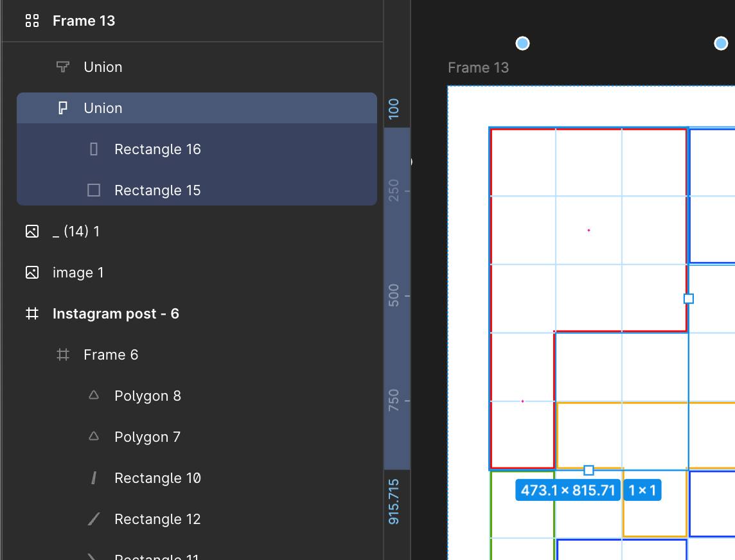Click the 1×1 grid span badge
This screenshot has width=735, height=560.
point(642,490)
